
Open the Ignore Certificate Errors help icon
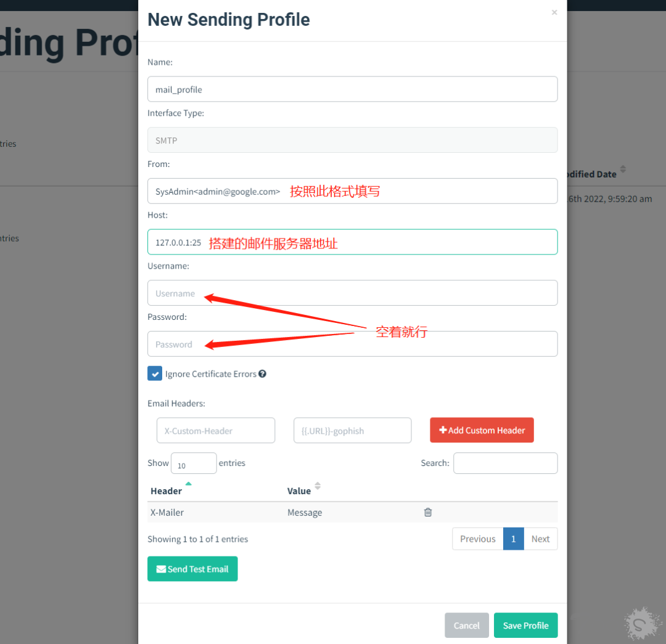click(263, 373)
